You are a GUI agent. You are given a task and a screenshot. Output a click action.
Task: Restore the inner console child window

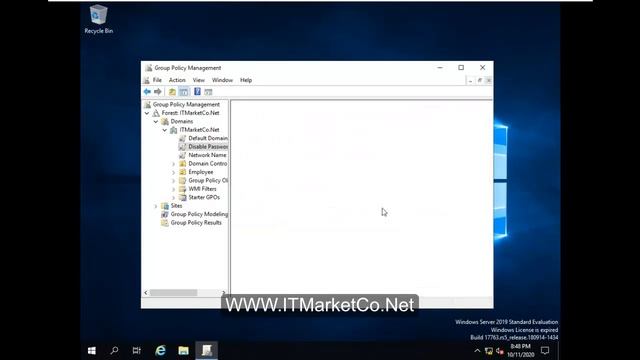point(480,80)
